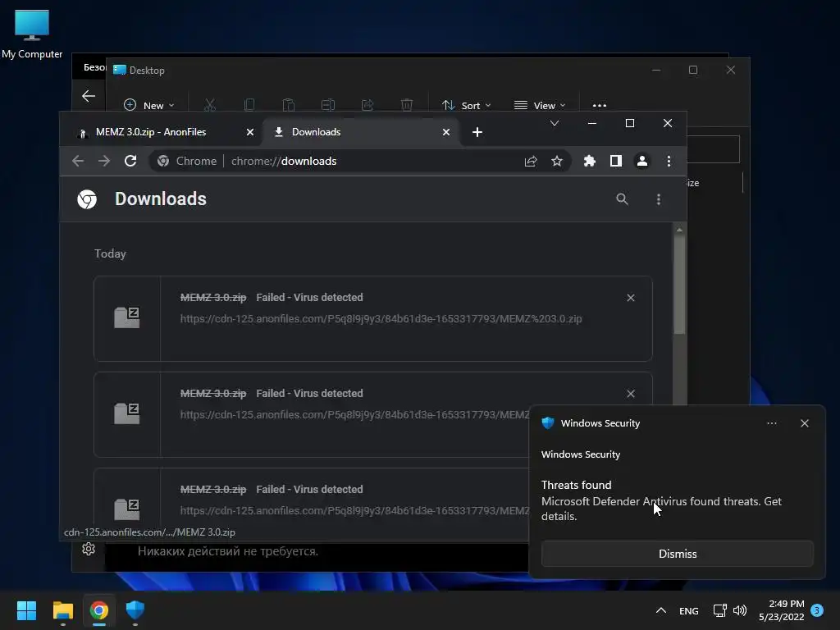This screenshot has height=630, width=840.
Task: Open notification center badge
Action: [x=817, y=610]
